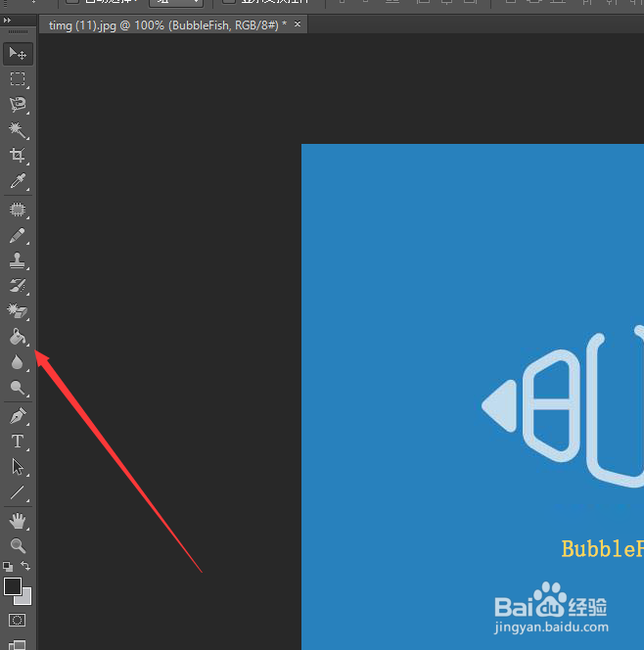Viewport: 644px width, 650px height.
Task: Select the Hand tool
Action: pyautogui.click(x=18, y=521)
